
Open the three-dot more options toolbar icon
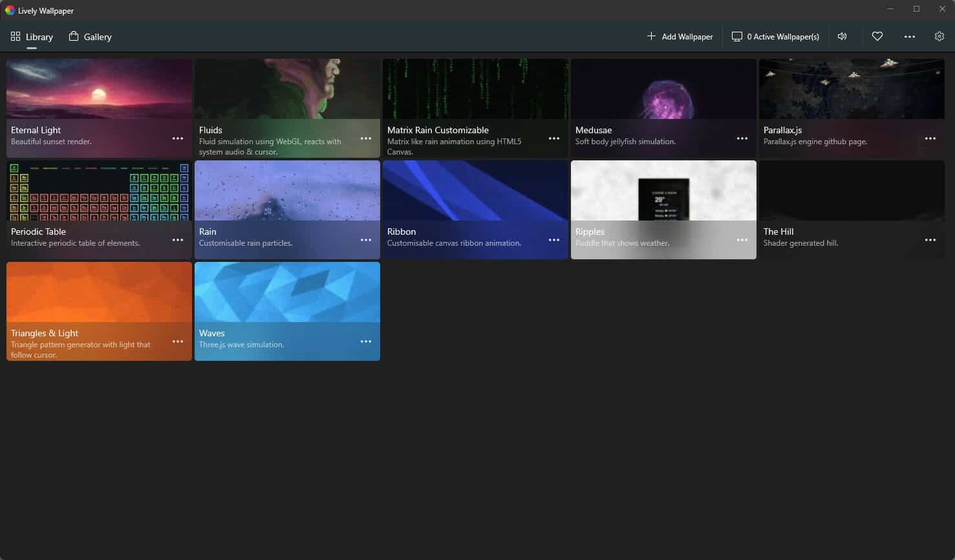[909, 36]
